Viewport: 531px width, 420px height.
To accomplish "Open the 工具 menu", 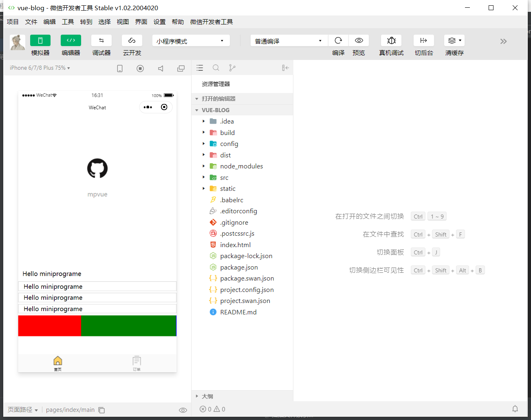I will click(x=68, y=22).
